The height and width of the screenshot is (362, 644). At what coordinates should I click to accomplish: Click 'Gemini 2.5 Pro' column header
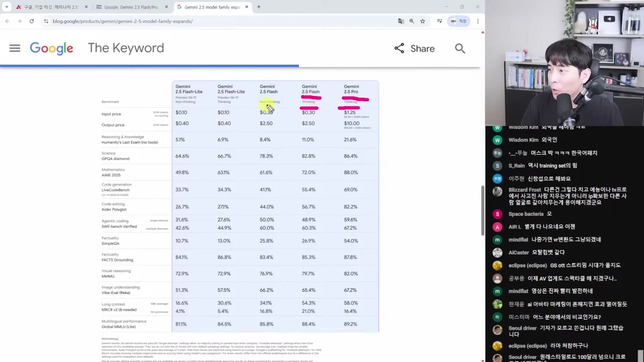coord(351,89)
